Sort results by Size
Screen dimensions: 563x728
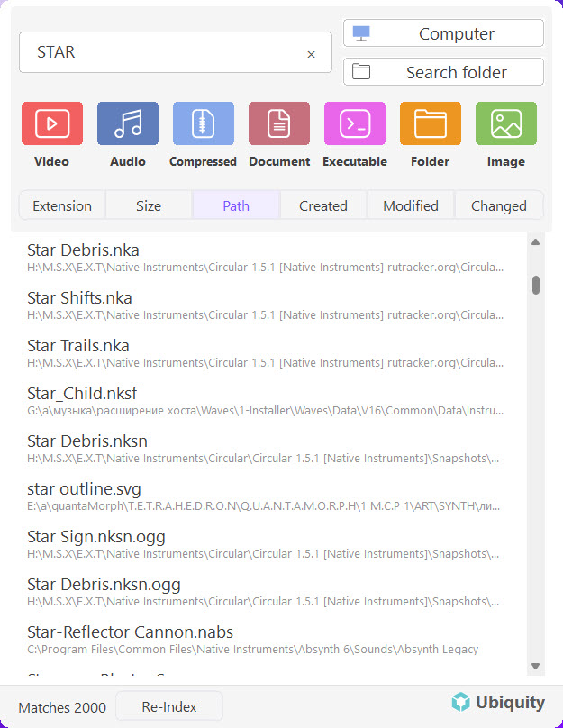point(149,205)
